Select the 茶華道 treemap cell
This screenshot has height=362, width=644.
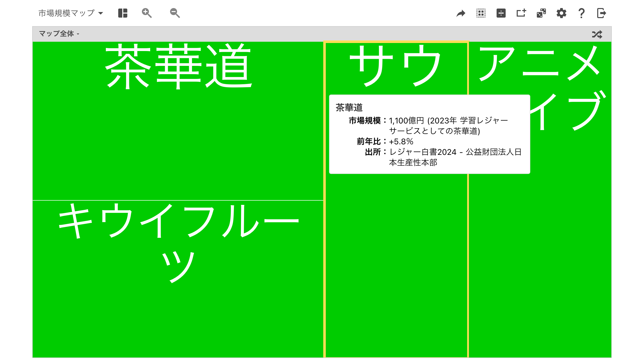point(178,121)
